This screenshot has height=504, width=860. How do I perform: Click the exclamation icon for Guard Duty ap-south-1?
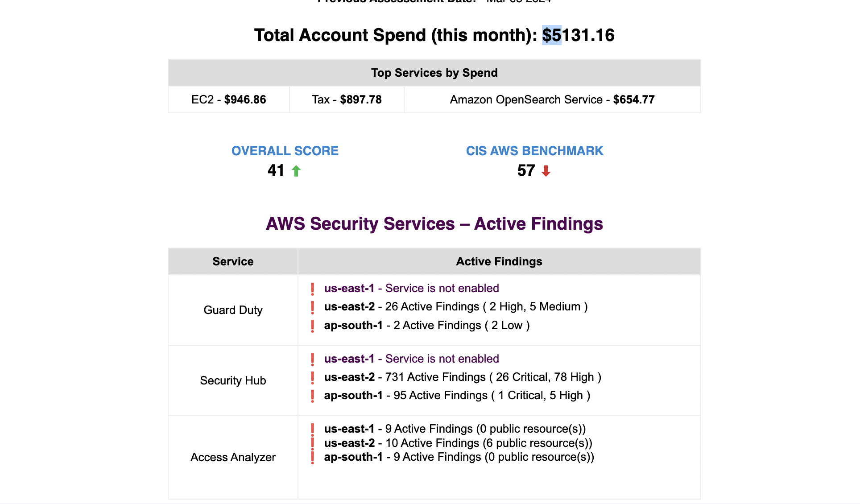coord(313,326)
